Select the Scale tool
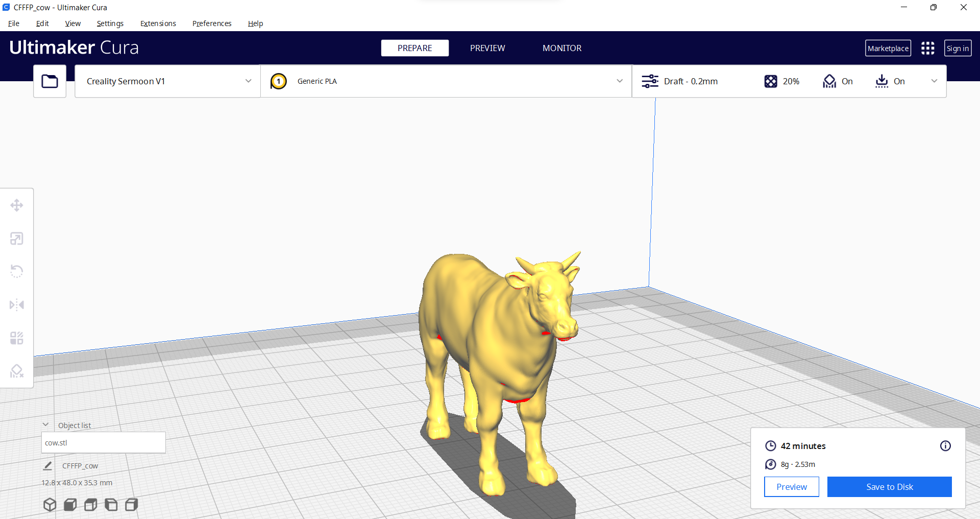Screen dimensions: 980x519 click(17, 238)
